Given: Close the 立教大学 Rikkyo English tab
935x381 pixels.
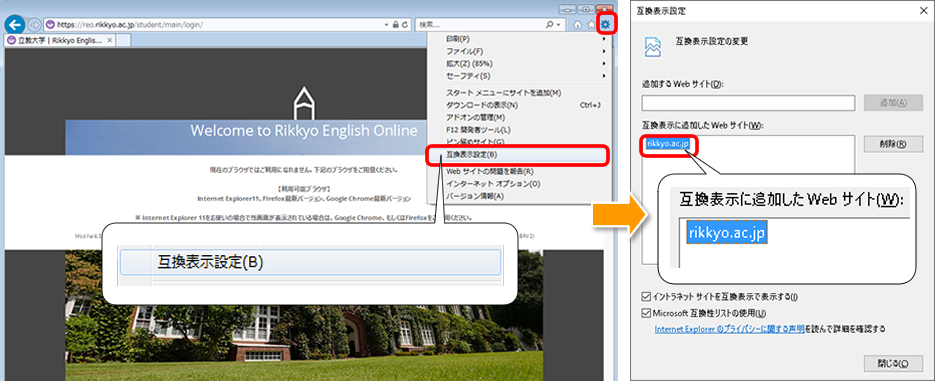Looking at the screenshot, I should coord(109,41).
